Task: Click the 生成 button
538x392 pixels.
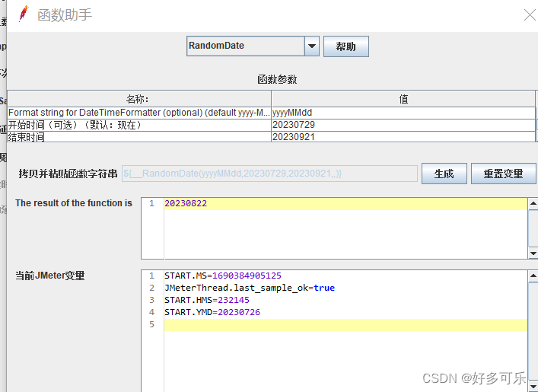Action: (444, 174)
